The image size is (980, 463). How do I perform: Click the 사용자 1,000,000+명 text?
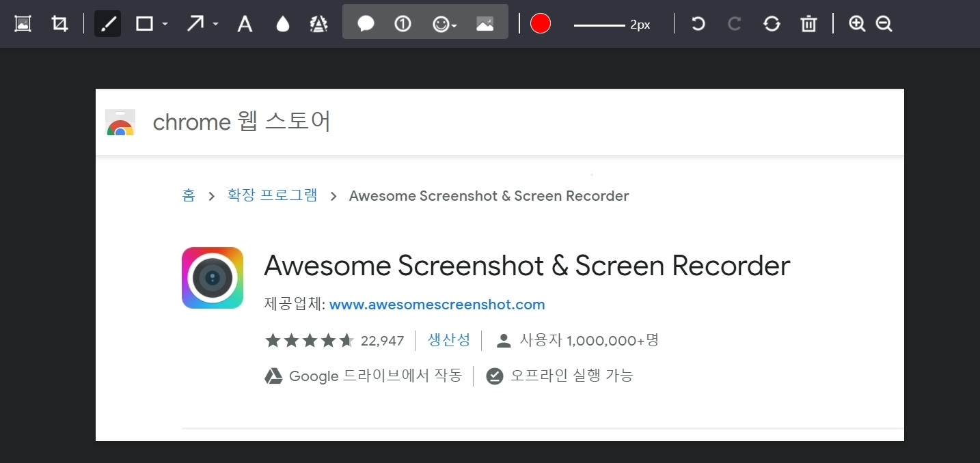589,340
